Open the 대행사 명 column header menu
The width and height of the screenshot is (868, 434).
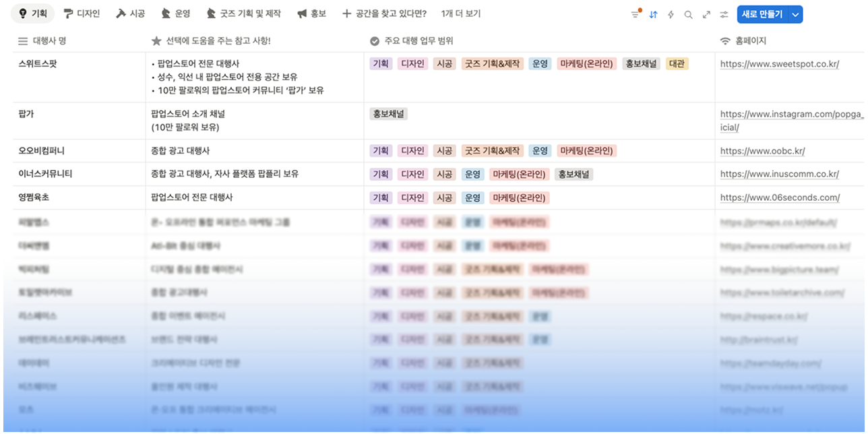pyautogui.click(x=79, y=41)
